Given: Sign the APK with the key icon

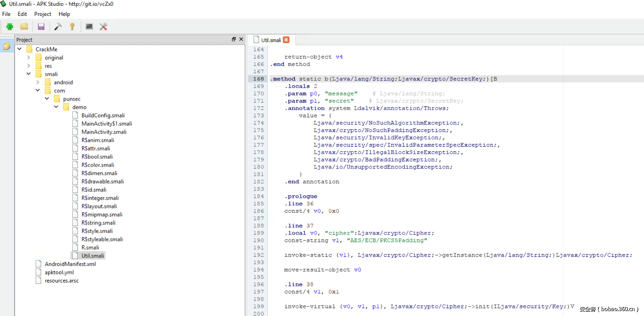Looking at the screenshot, I should tap(72, 26).
